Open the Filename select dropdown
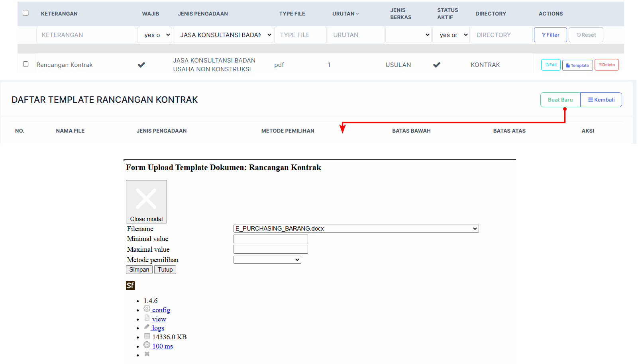The width and height of the screenshot is (638, 364). (x=356, y=229)
